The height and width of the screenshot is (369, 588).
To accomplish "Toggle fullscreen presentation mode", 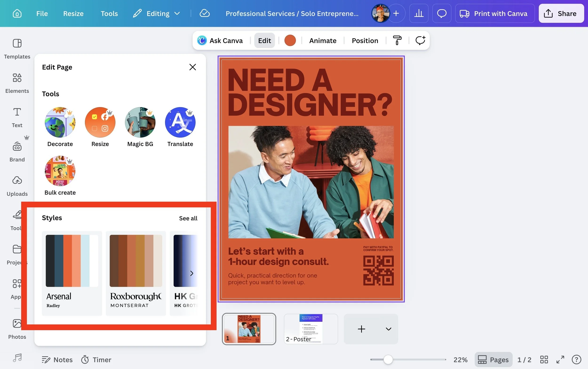I will pyautogui.click(x=560, y=360).
